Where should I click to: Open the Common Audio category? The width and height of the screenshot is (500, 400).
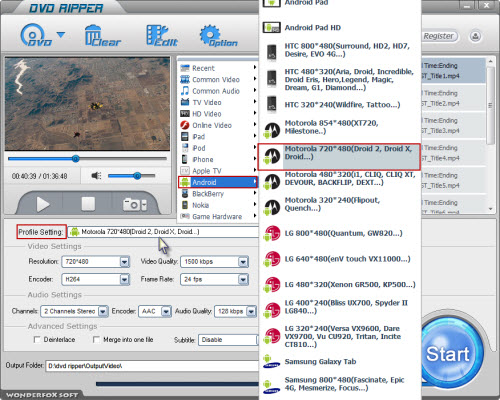(x=218, y=91)
